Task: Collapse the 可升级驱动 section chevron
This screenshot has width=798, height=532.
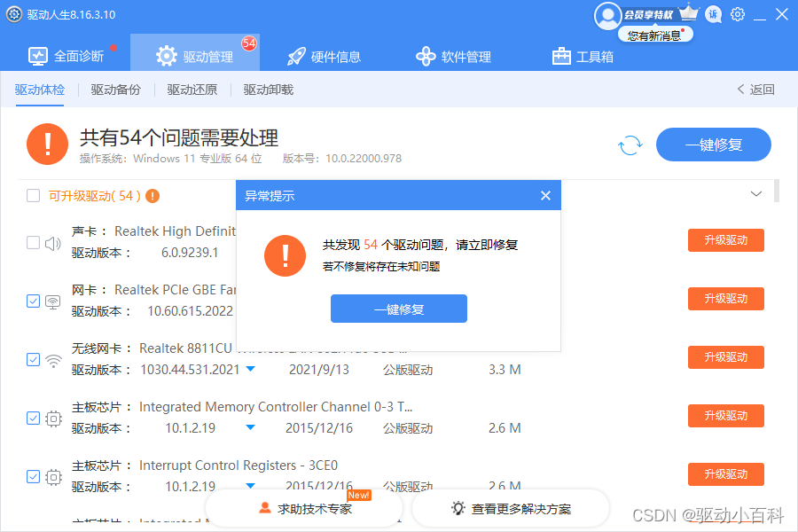Action: click(756, 194)
